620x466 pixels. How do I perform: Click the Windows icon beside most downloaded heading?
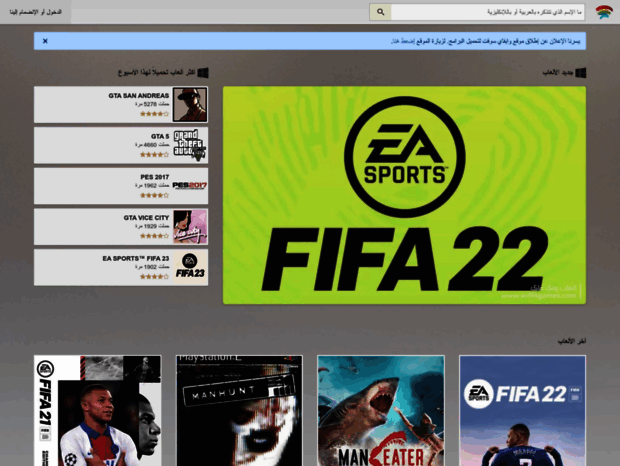[x=203, y=73]
